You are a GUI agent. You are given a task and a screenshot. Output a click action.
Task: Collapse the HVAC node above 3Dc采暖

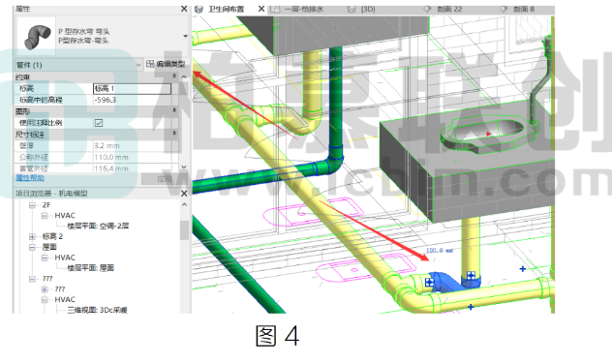(45, 300)
